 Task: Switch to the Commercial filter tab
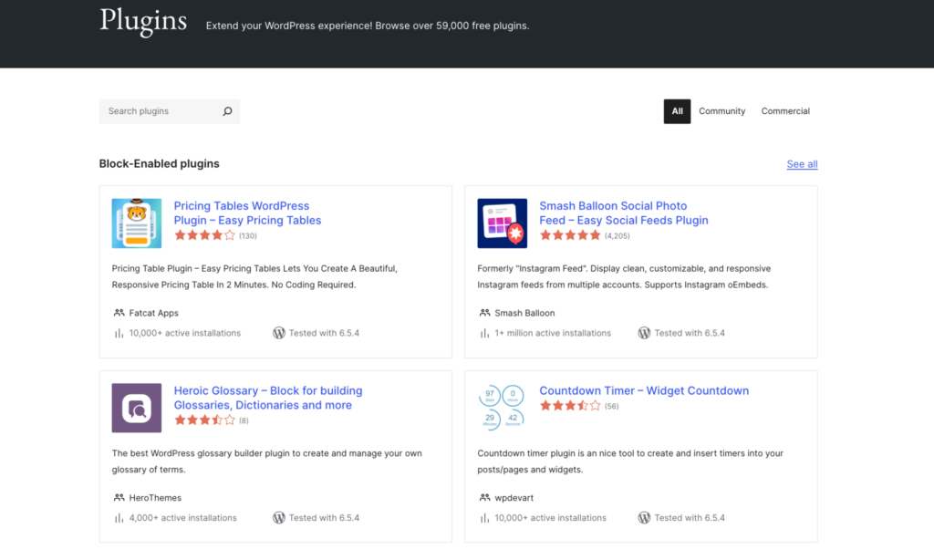(x=785, y=111)
